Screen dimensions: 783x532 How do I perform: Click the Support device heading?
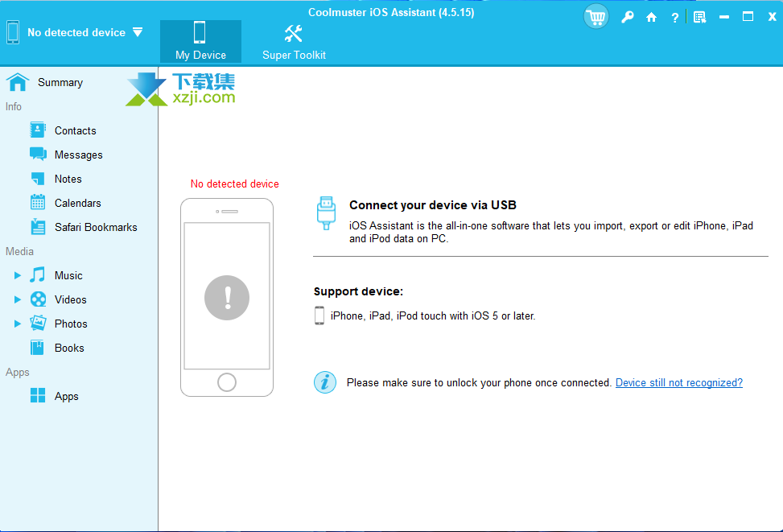click(358, 291)
